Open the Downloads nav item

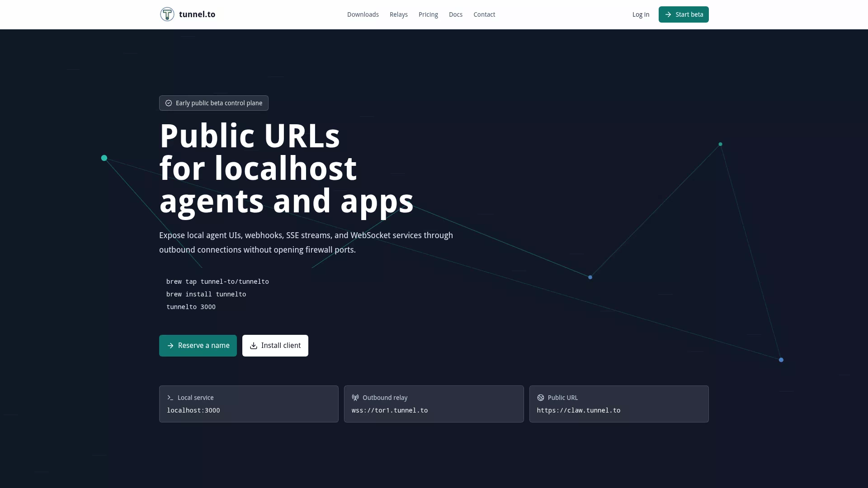click(x=363, y=14)
